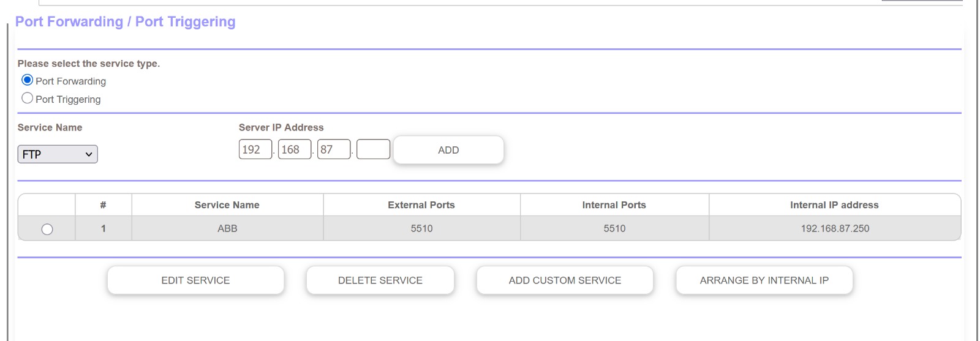Select the radio button for the ABB row
The image size is (980, 341).
click(47, 229)
